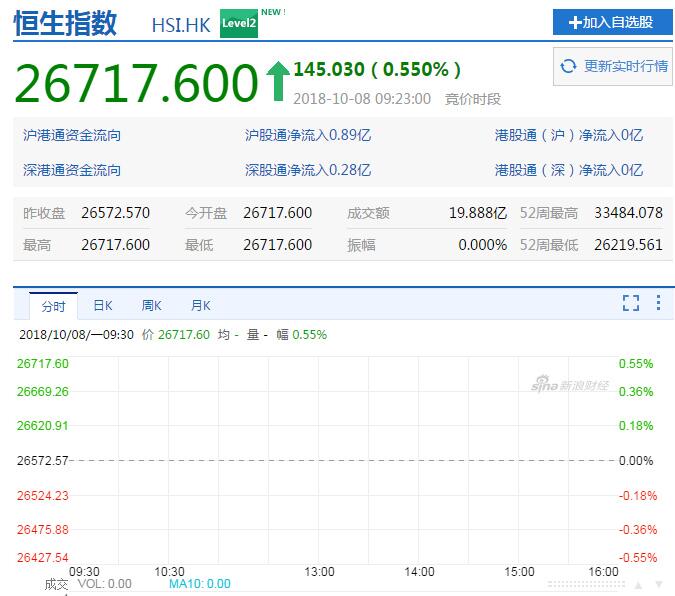Open the 沪港通资金流向 link
Viewport: 675px width, 596px height.
point(72,135)
